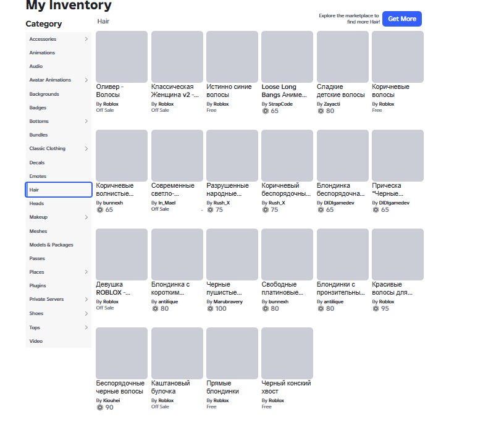This screenshot has width=504, height=425.
Task: Open bunnexh link under Коричневые волнистые
Action: [113, 203]
